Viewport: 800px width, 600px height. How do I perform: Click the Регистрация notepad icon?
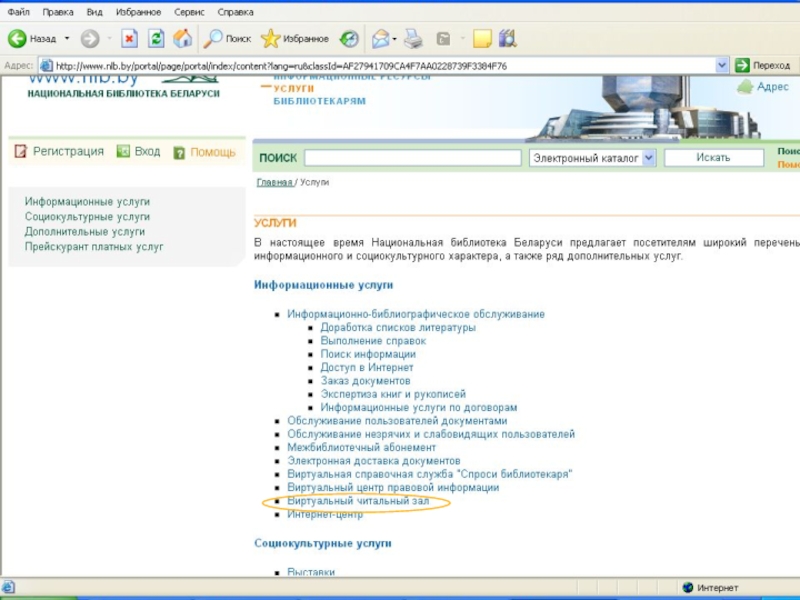point(20,152)
